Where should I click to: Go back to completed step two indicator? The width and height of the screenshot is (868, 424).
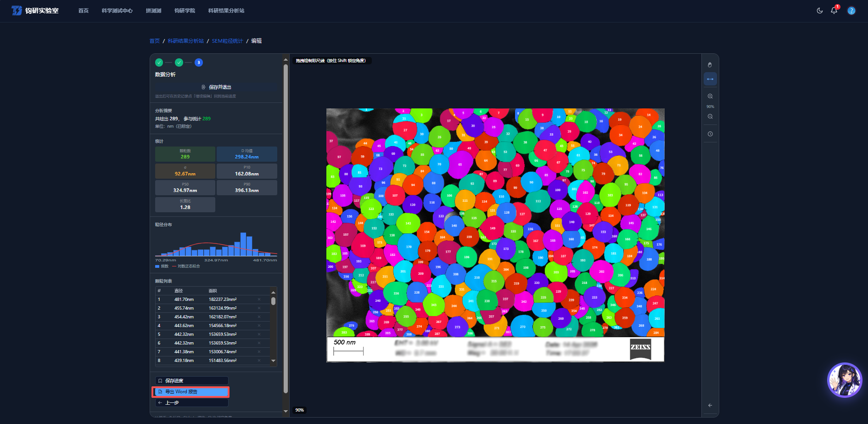pyautogui.click(x=179, y=62)
